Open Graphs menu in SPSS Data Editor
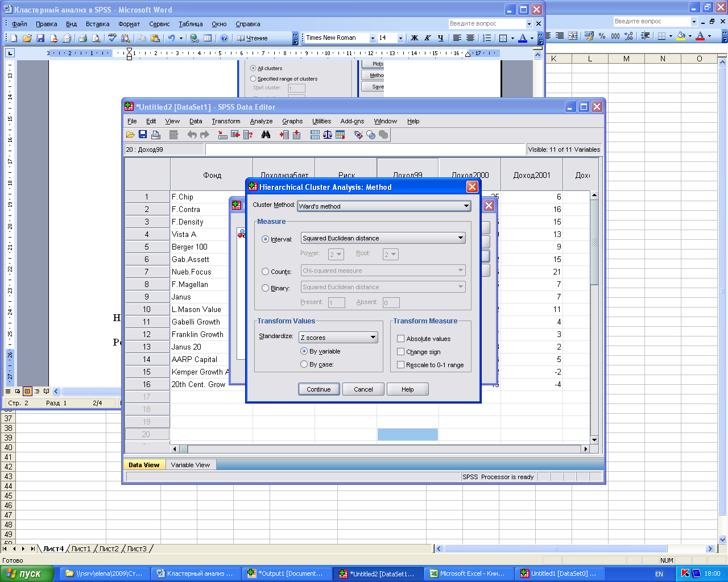728x582 pixels. (x=292, y=121)
